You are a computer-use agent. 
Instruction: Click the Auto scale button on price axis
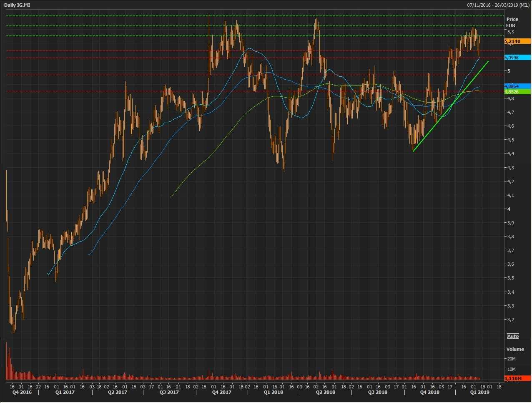tap(513, 336)
